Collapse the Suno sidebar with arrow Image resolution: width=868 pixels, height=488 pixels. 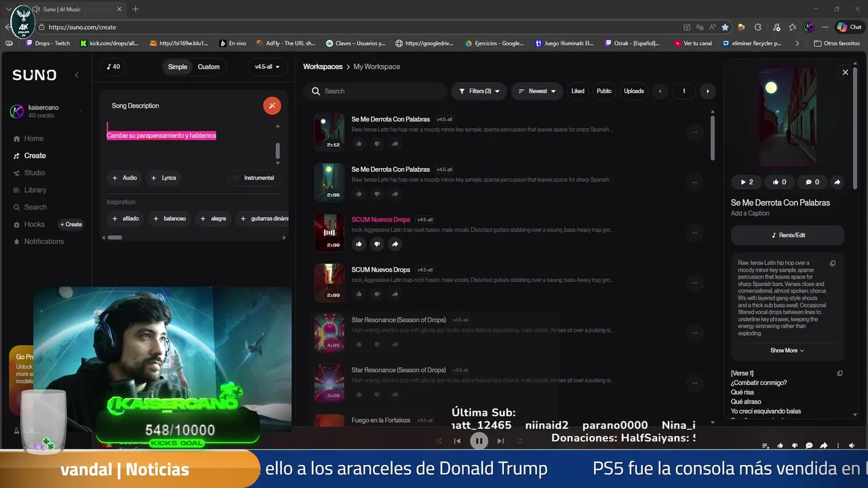point(77,75)
